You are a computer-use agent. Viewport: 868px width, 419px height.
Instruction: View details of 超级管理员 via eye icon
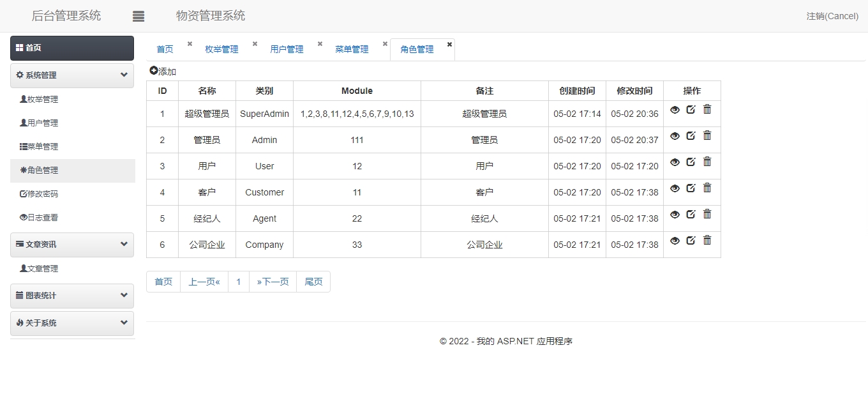click(675, 110)
